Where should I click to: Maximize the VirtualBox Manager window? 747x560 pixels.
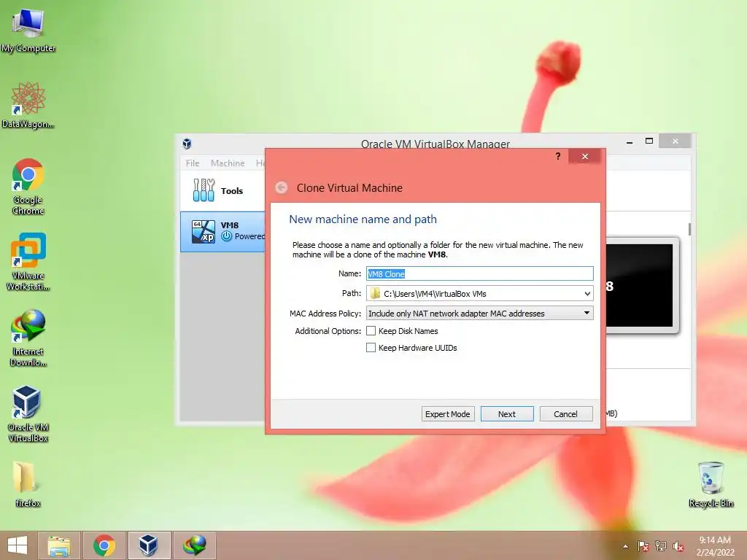coord(649,141)
